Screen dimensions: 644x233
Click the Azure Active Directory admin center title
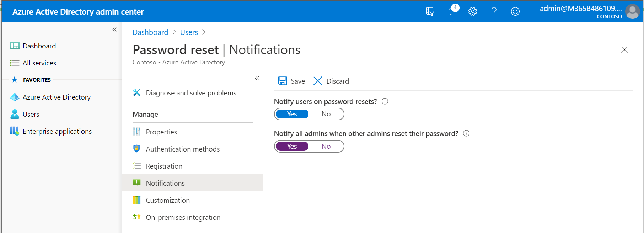[78, 12]
